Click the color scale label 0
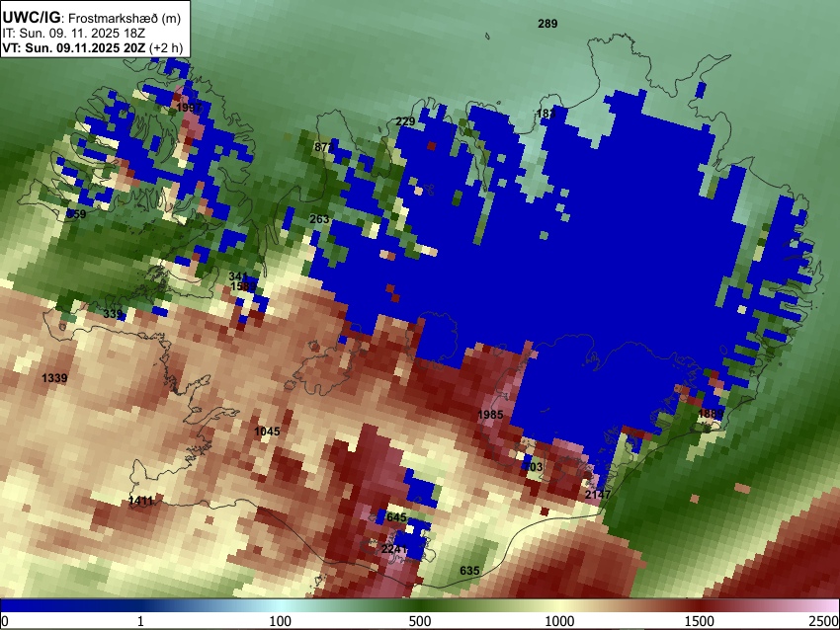Screen dimensions: 840x630 pos(5,621)
